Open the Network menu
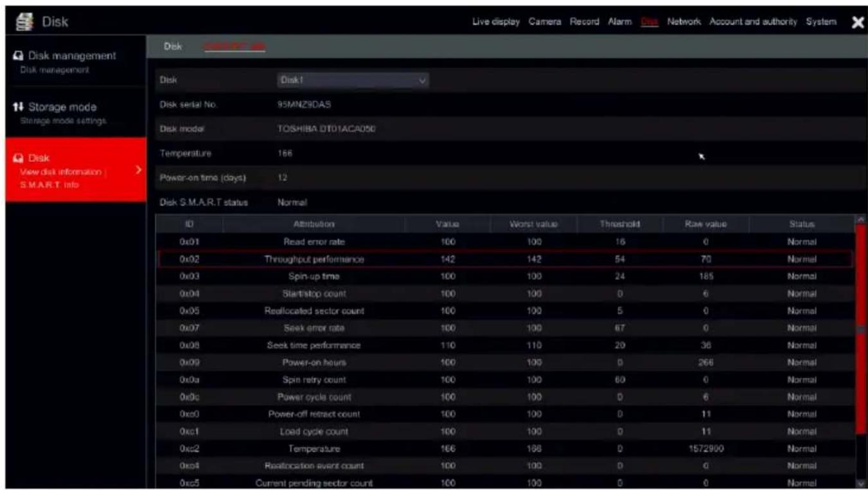The image size is (868, 490). click(684, 22)
